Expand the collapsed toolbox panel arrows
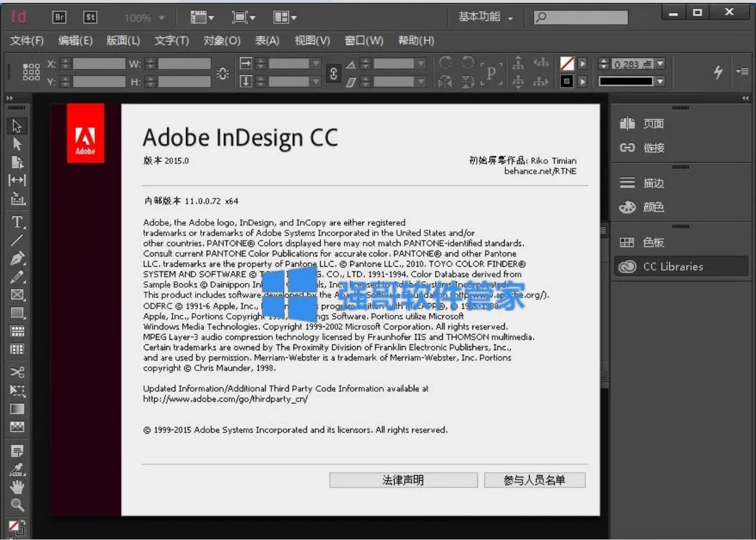The image size is (756, 540). tap(10, 98)
